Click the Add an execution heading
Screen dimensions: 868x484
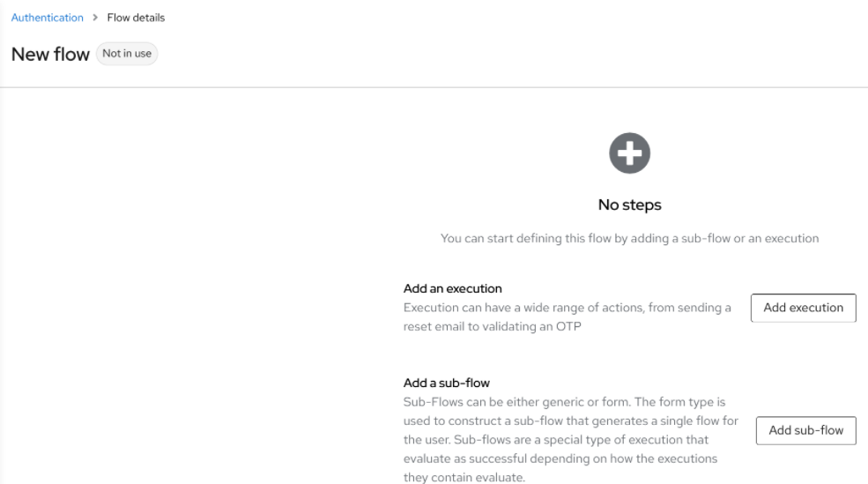452,288
